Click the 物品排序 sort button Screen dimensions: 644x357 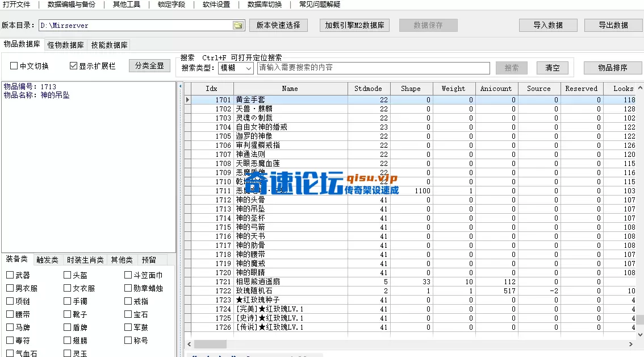click(614, 67)
